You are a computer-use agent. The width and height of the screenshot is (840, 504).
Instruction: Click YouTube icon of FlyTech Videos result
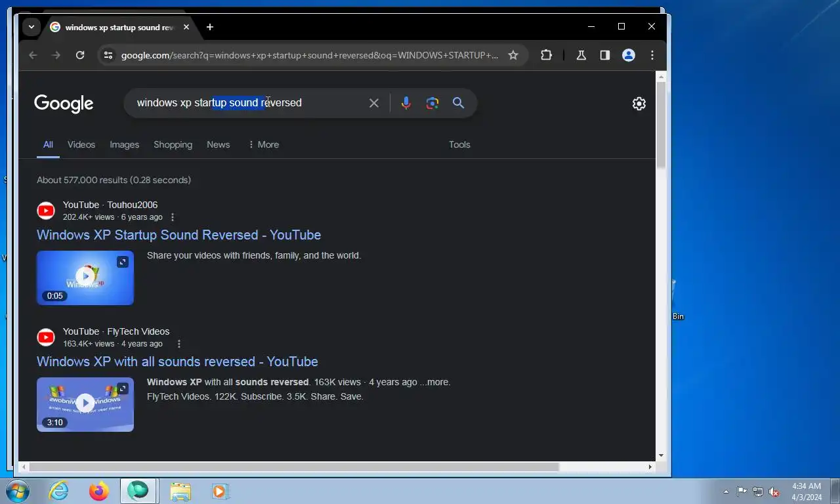[46, 337]
